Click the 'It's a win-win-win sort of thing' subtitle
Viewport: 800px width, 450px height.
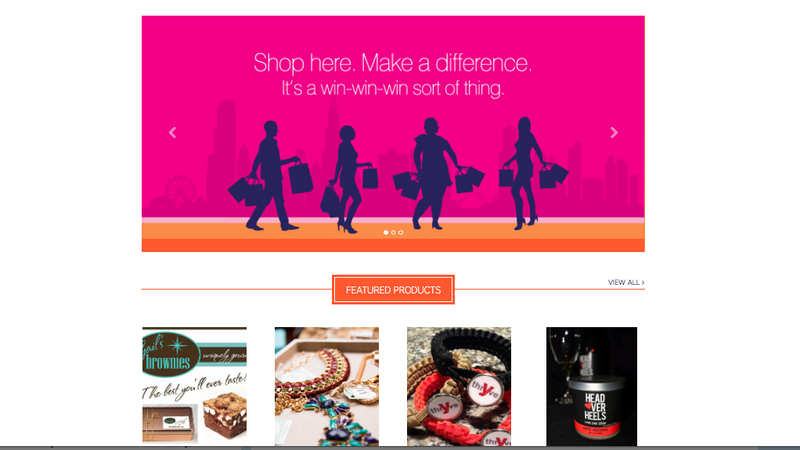(393, 88)
